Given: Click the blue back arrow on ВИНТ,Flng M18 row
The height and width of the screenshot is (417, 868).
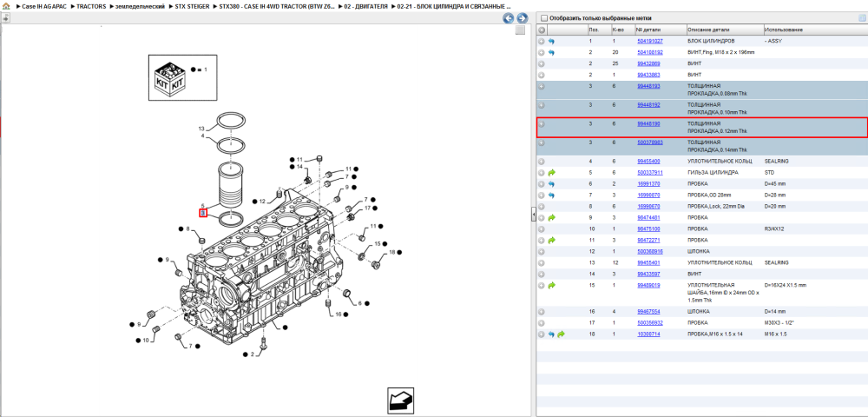Looking at the screenshot, I should [551, 53].
